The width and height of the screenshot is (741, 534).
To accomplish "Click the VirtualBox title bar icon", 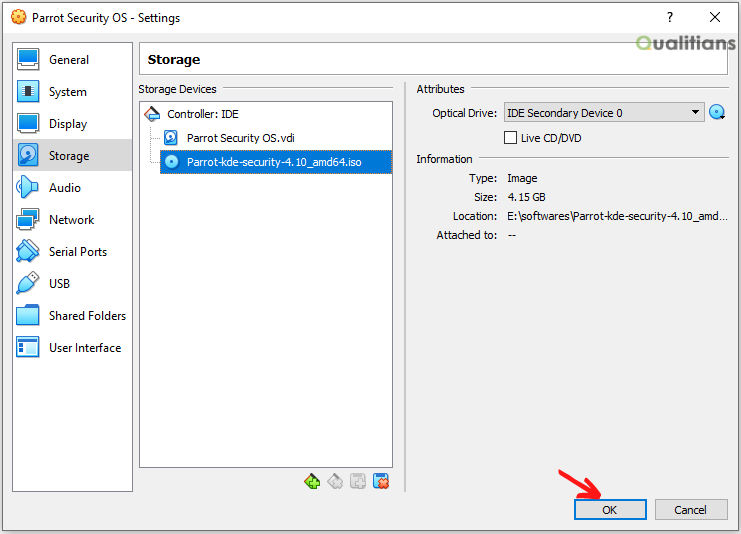I will pyautogui.click(x=18, y=17).
